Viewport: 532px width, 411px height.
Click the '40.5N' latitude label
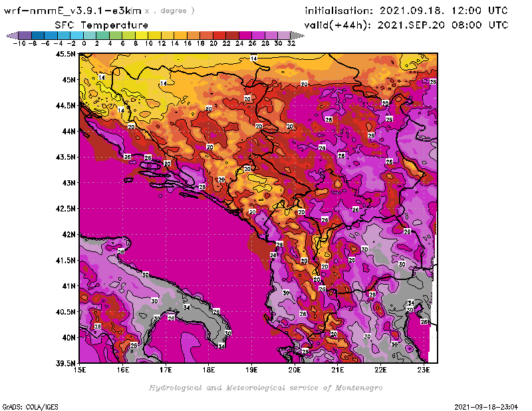coord(66,312)
